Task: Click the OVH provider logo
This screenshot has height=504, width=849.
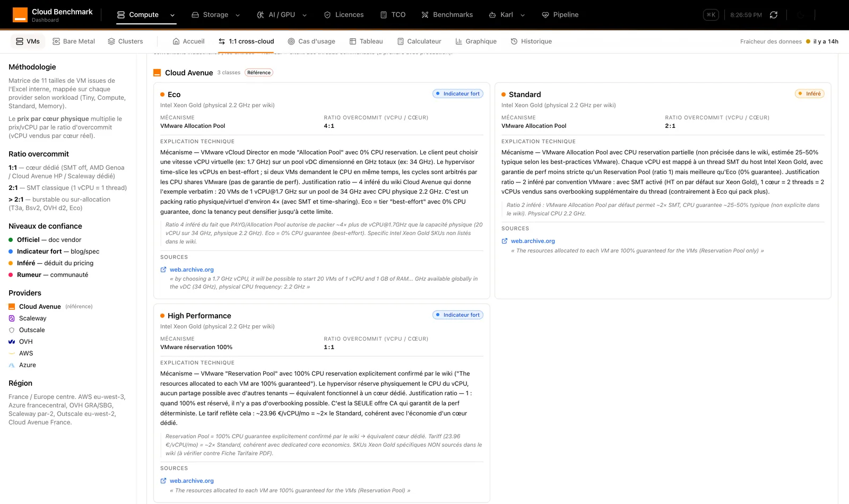Action: pos(12,342)
